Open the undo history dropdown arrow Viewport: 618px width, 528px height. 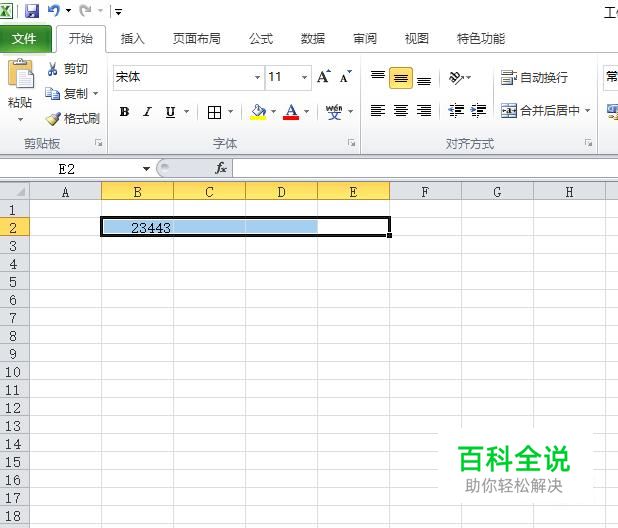pyautogui.click(x=69, y=11)
